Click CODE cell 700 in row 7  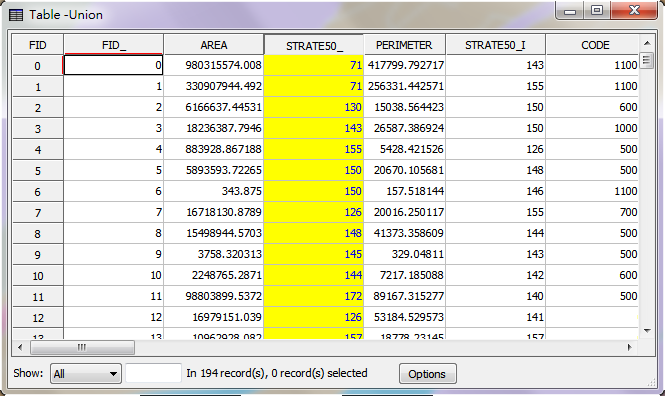pos(592,212)
